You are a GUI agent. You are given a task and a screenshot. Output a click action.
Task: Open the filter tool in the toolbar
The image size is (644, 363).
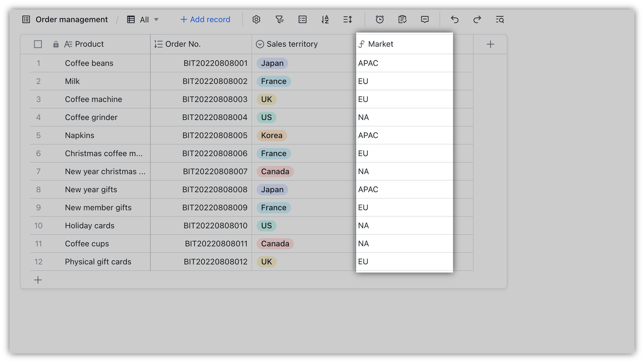[x=279, y=19]
